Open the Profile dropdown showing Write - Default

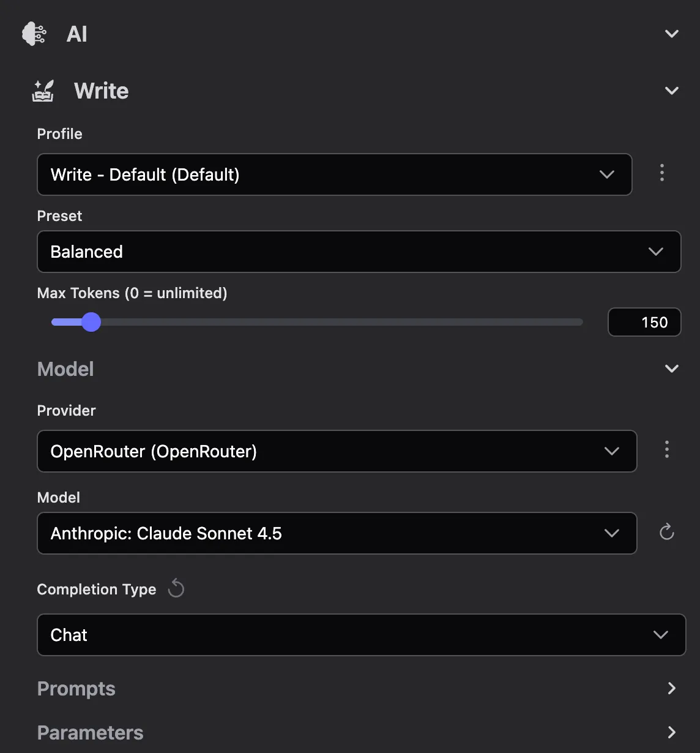pyautogui.click(x=335, y=174)
